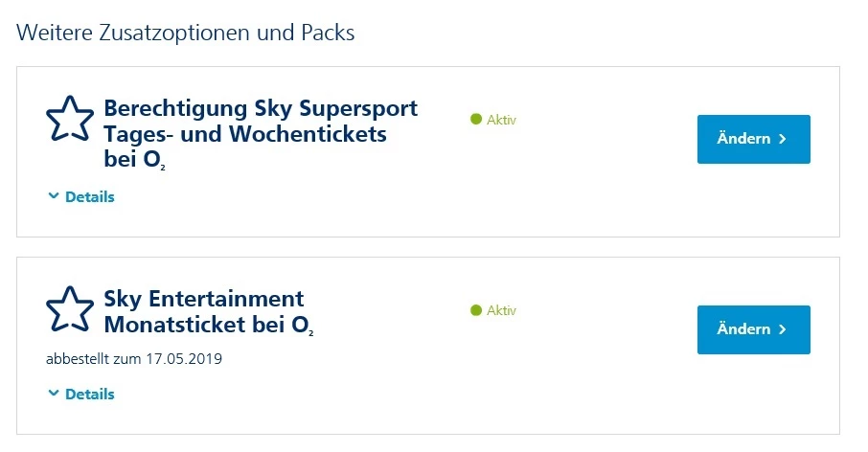Expand the Details chevron under Sky Supersport

(54, 197)
